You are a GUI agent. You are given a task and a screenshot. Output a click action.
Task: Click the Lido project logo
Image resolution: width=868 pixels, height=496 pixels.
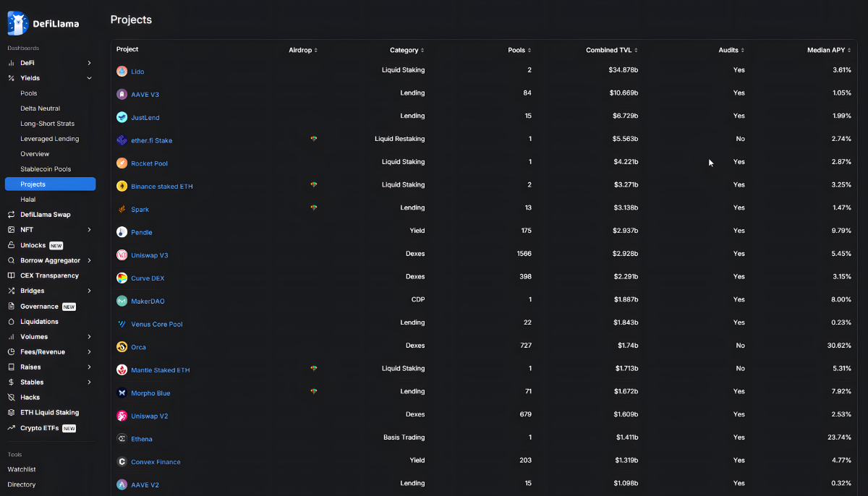coord(120,71)
